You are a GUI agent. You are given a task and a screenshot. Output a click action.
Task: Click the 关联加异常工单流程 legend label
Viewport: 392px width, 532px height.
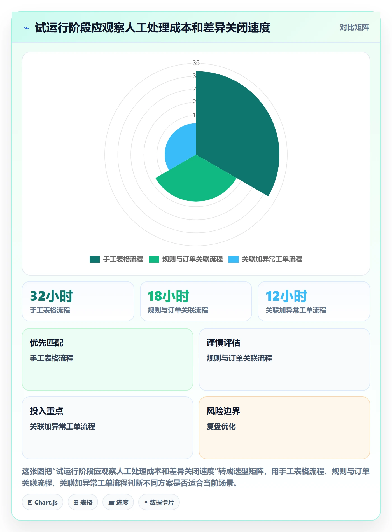pyautogui.click(x=272, y=259)
